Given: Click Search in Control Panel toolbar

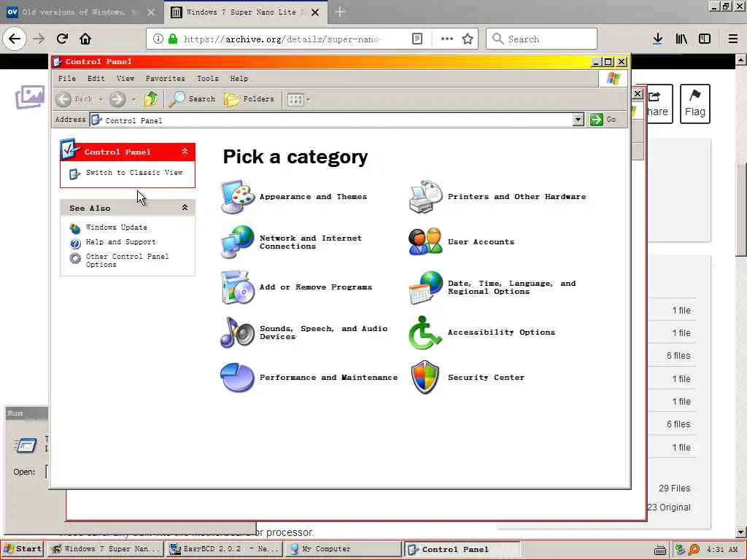Looking at the screenshot, I should pos(193,99).
